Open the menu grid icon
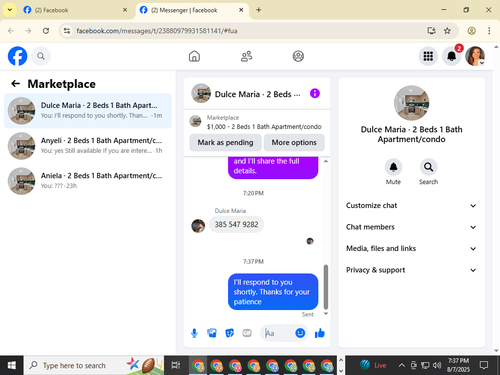Image resolution: width=500 pixels, height=375 pixels. [428, 56]
